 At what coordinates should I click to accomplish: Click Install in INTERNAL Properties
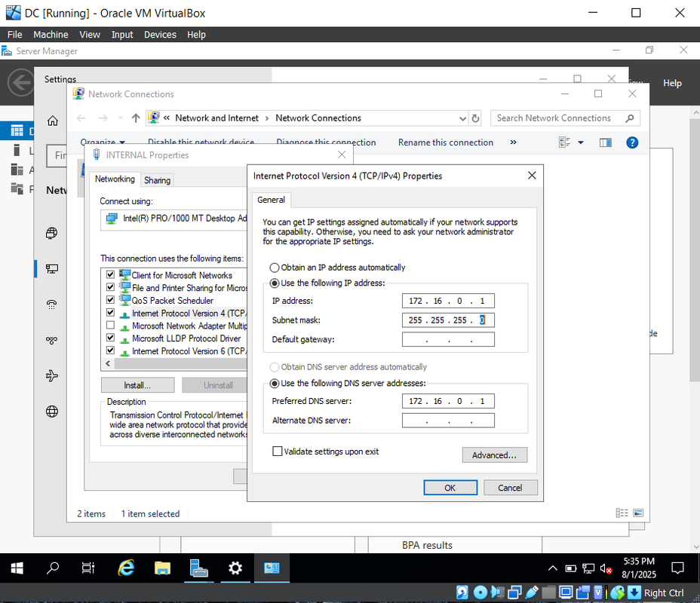pyautogui.click(x=137, y=385)
